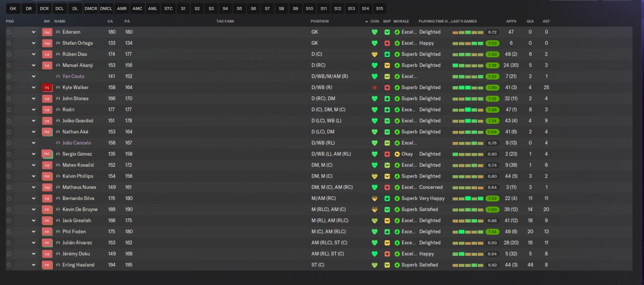Image resolution: width=644 pixels, height=285 pixels.
Task: Click Rodri's last 5 games form bar
Action: pyautogui.click(x=468, y=110)
